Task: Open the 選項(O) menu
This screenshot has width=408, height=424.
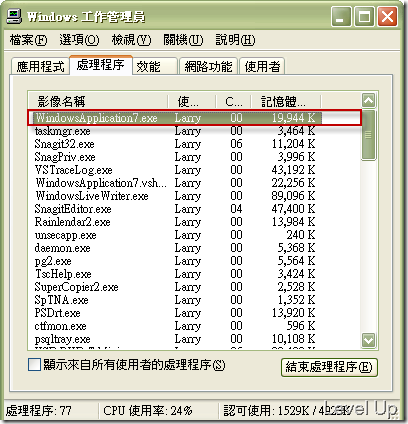Action: (79, 40)
